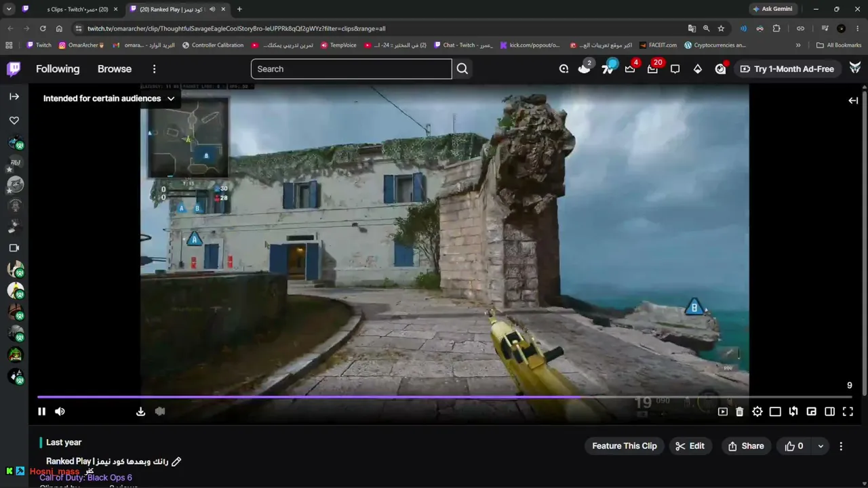Open the TempVoice bookmark
The height and width of the screenshot is (488, 868).
pos(338,45)
